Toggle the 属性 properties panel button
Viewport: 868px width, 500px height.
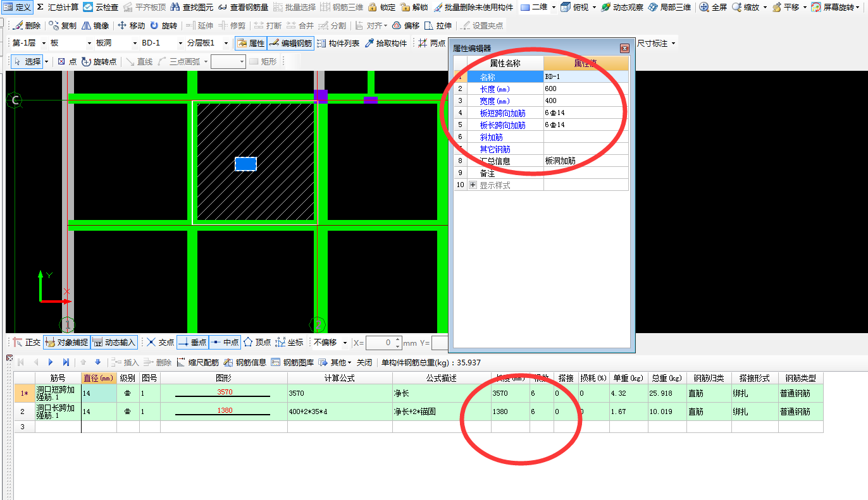[x=251, y=44]
